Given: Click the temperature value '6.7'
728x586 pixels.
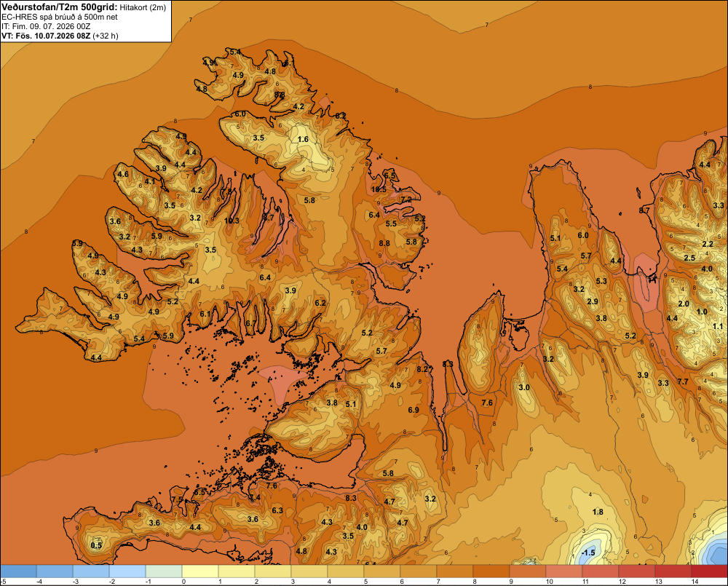Looking at the screenshot, I should tap(250, 323).
